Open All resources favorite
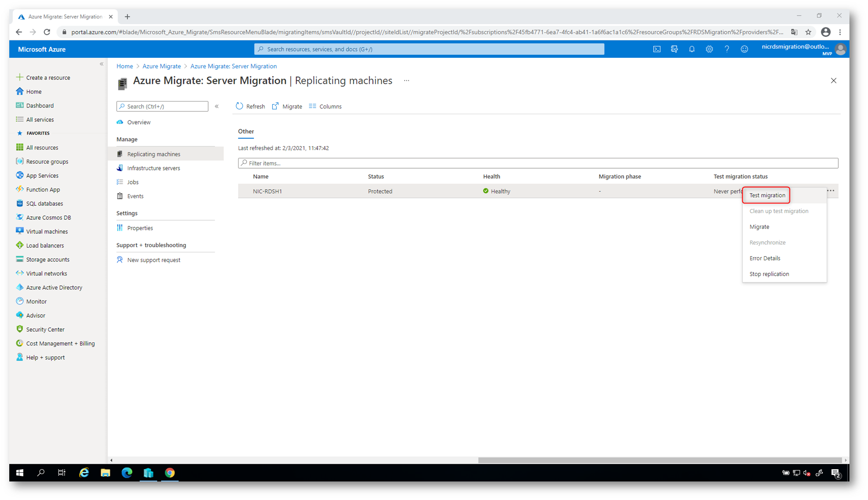 (x=42, y=147)
